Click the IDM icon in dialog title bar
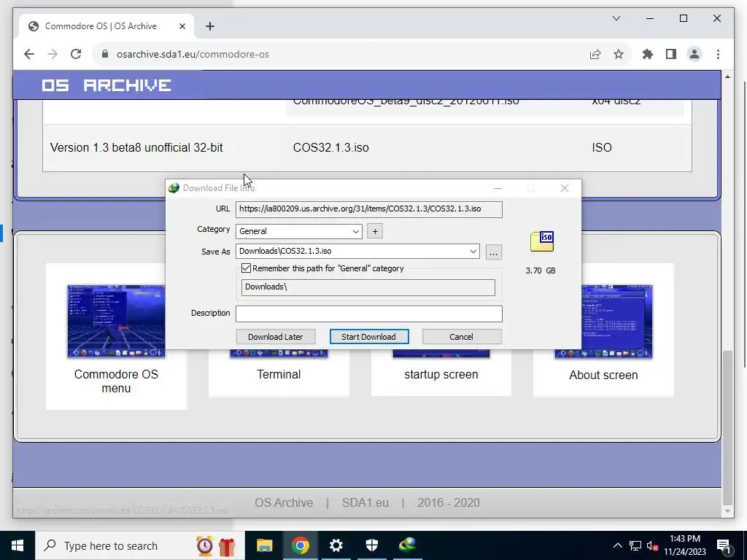 pyautogui.click(x=174, y=188)
